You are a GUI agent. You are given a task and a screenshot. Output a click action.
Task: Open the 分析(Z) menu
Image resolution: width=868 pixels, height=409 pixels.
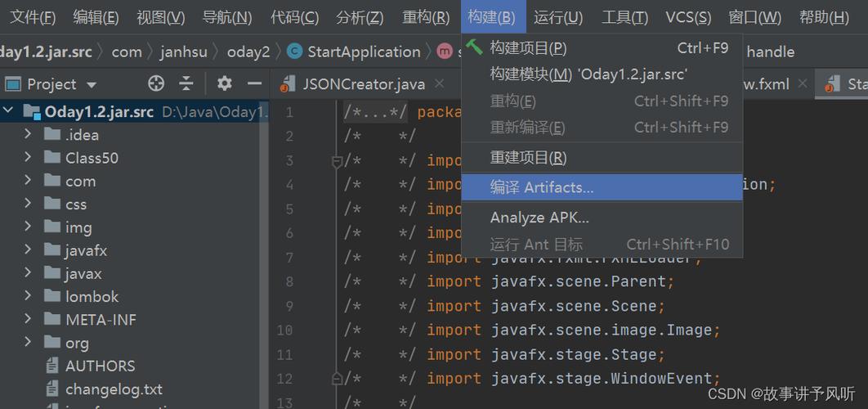(360, 17)
